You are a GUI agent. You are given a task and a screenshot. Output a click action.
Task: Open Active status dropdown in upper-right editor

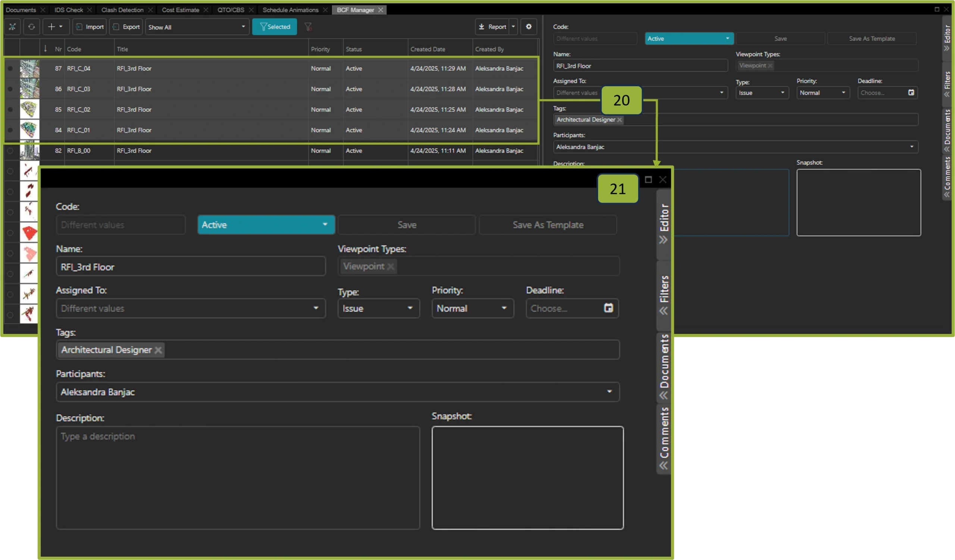pyautogui.click(x=689, y=38)
